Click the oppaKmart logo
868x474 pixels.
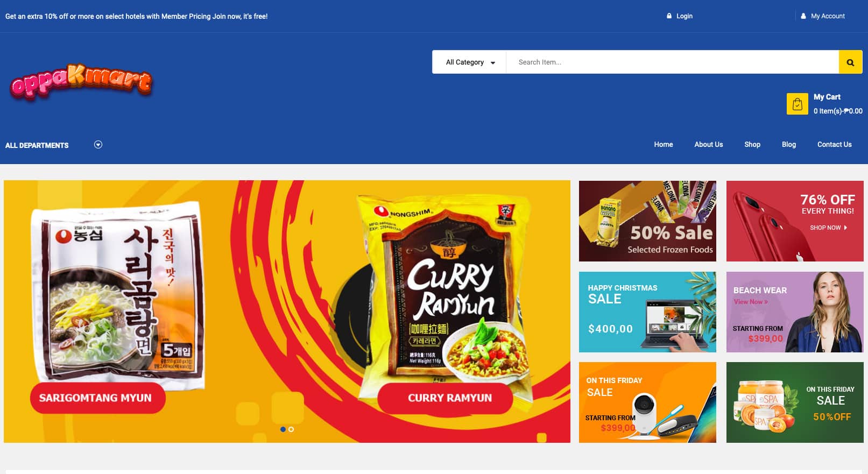(81, 82)
